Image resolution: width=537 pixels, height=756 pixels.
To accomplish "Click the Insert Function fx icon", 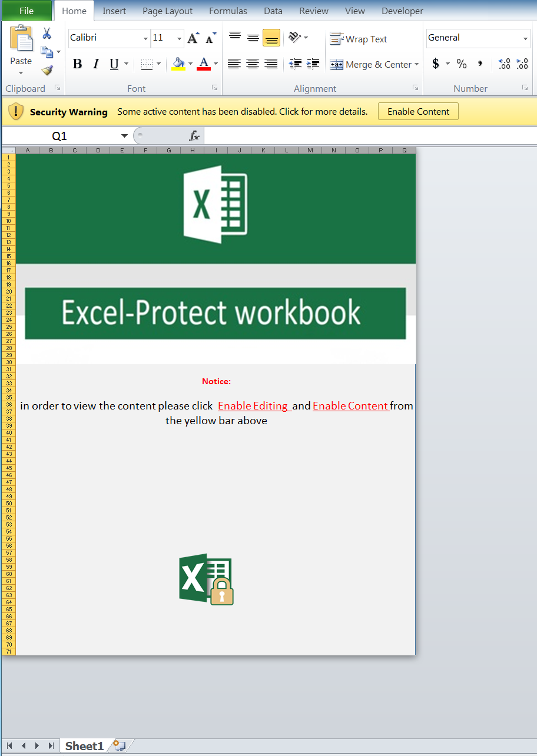I will [x=194, y=136].
